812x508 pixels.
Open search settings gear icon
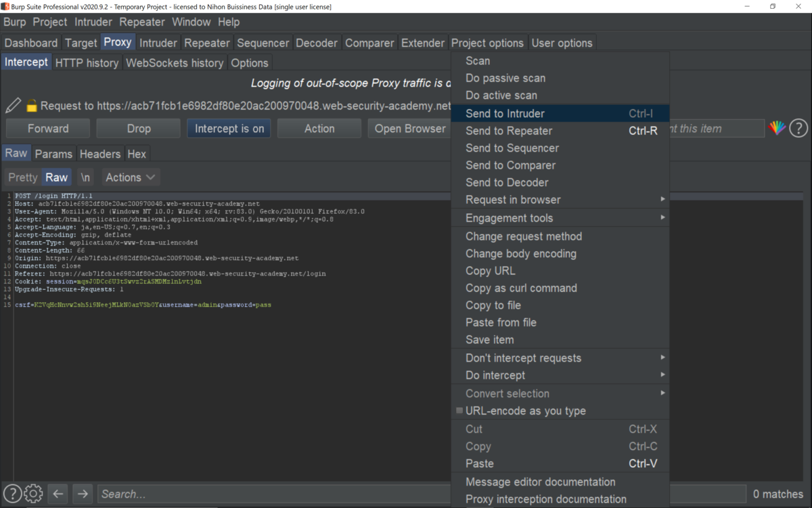(33, 494)
